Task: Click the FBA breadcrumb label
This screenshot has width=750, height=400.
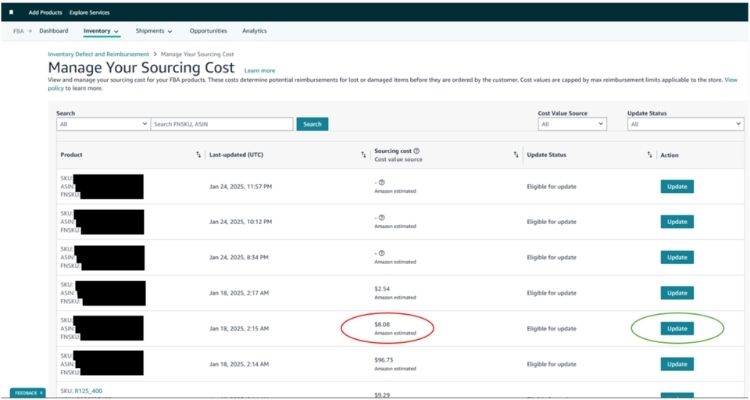Action: tap(18, 31)
